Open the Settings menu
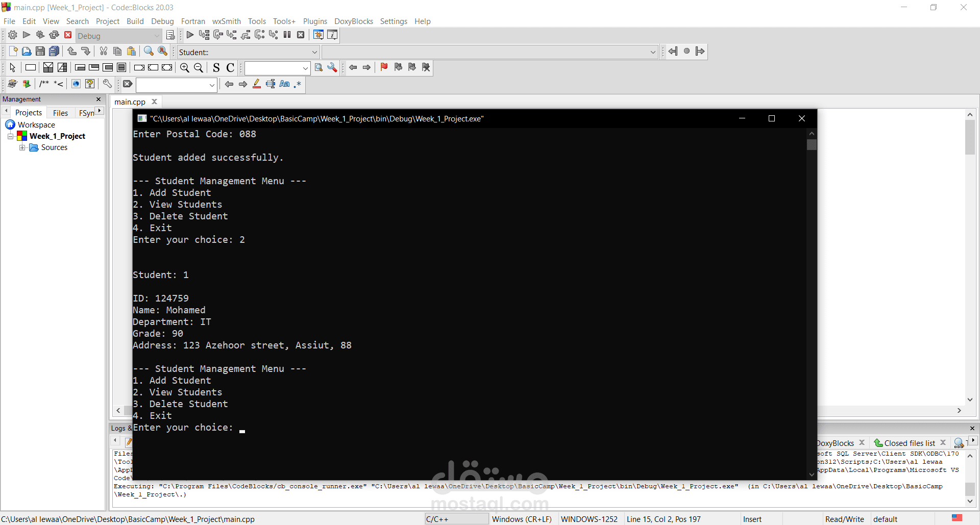 pos(394,21)
